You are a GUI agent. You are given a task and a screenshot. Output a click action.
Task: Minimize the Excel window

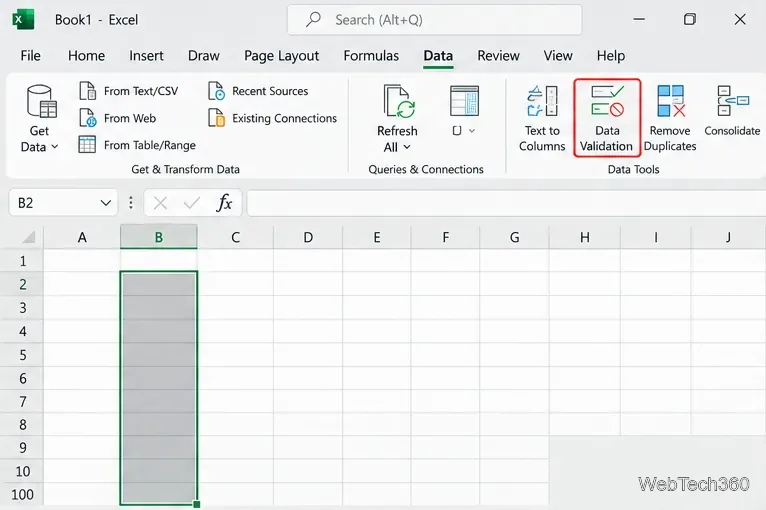tap(639, 20)
